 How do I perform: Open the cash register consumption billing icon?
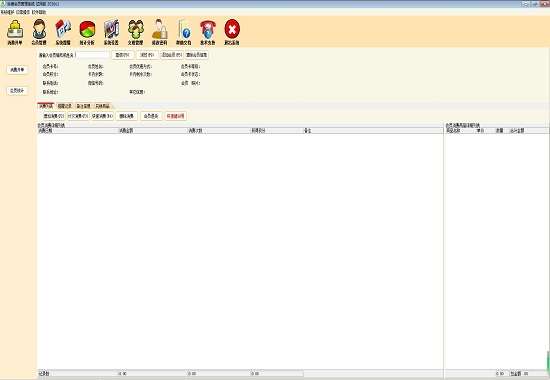pyautogui.click(x=15, y=32)
